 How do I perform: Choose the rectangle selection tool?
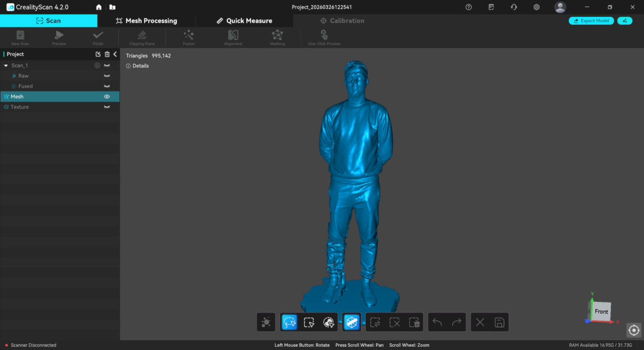[x=309, y=322]
